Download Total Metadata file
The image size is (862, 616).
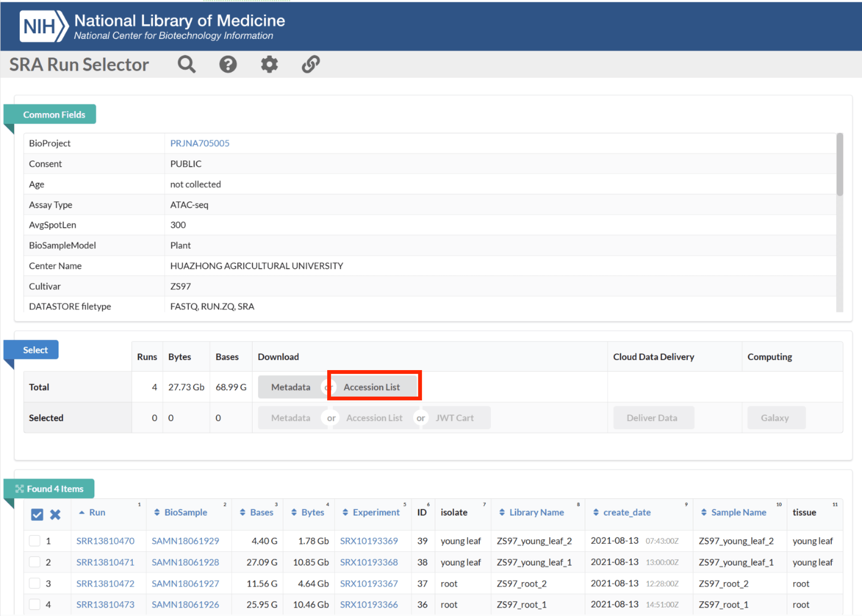[x=290, y=387]
